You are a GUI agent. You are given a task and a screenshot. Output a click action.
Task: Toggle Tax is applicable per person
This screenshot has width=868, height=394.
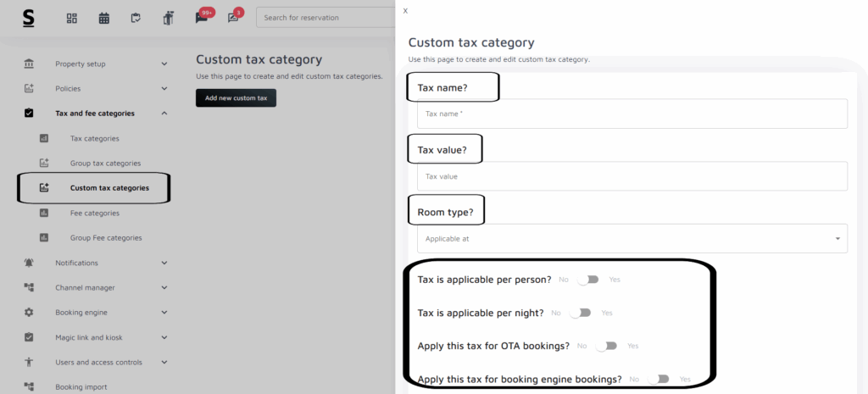click(x=587, y=279)
